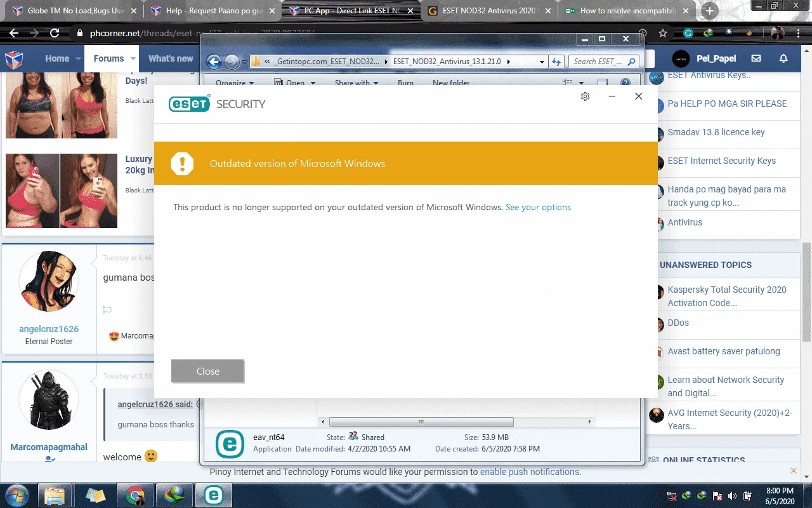The width and height of the screenshot is (812, 508).
Task: Open Windows Explorer from the taskbar
Action: 55,495
